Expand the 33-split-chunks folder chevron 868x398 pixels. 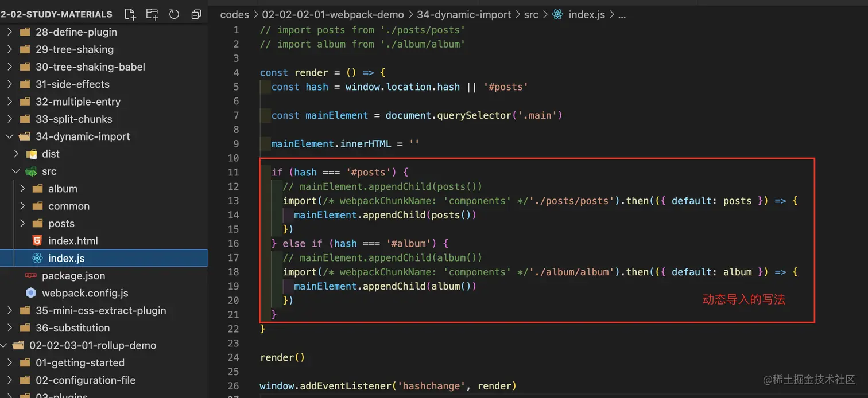9,119
